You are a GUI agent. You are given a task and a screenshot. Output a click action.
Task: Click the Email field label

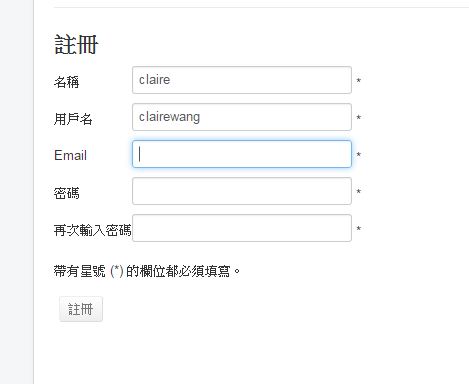pos(70,155)
